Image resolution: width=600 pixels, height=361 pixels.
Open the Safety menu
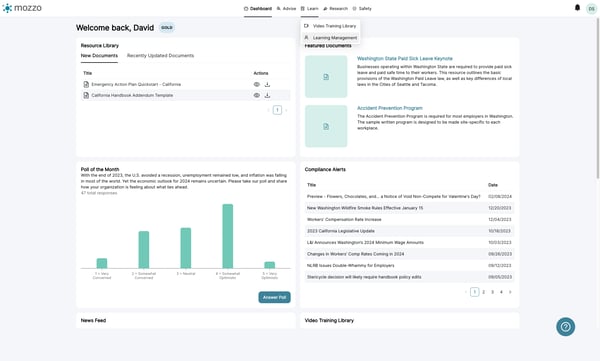click(x=362, y=8)
